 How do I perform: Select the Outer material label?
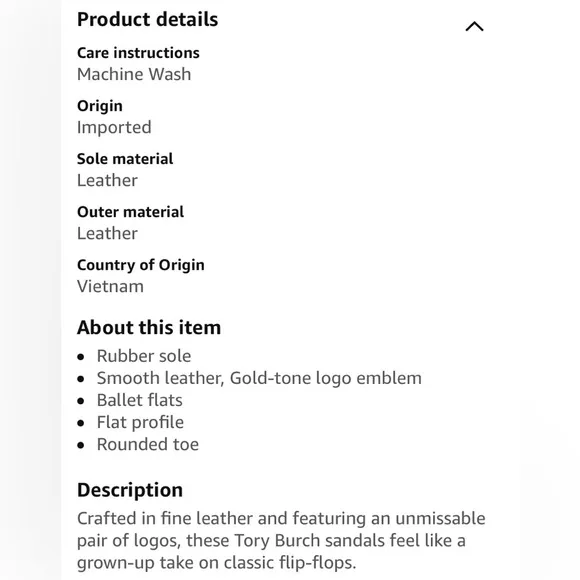pos(130,212)
